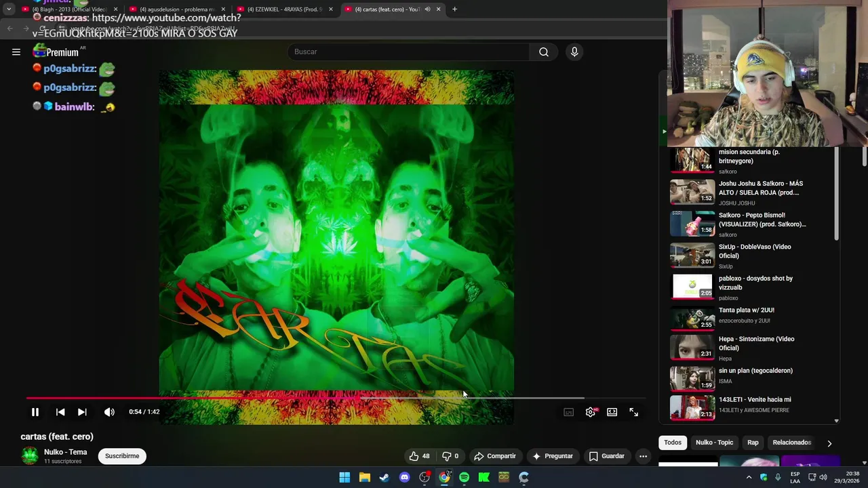Open the ESP LAA language selector

pyautogui.click(x=795, y=477)
